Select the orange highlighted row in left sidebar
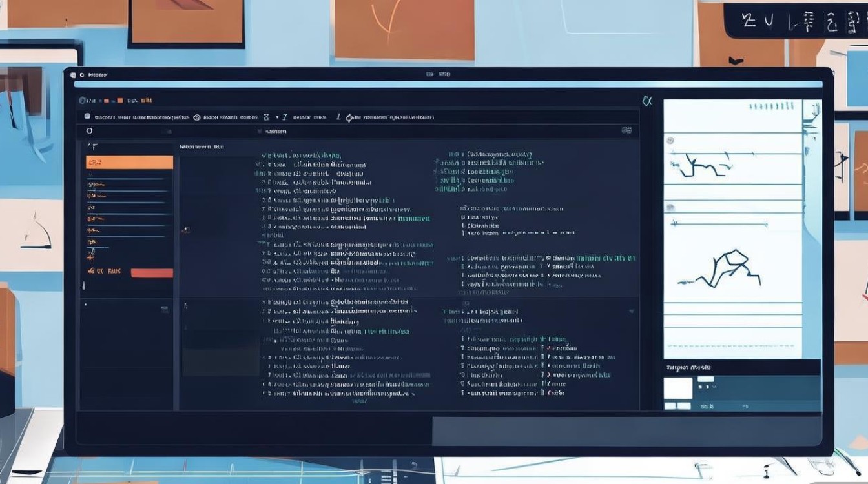Viewport: 868px width, 484px height. coord(129,163)
